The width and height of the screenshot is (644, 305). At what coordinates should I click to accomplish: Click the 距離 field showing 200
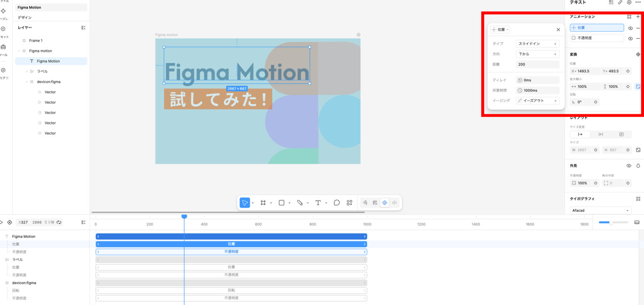point(538,65)
